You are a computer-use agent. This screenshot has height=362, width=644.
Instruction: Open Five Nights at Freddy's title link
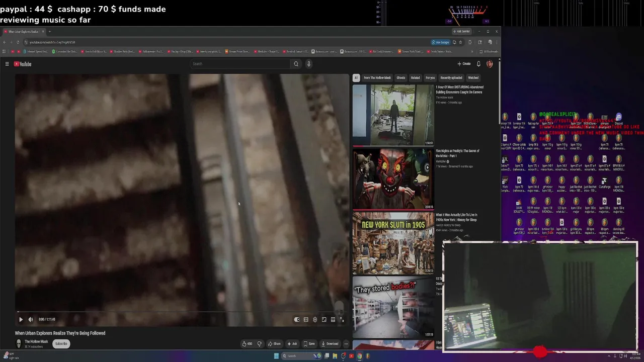click(x=457, y=153)
